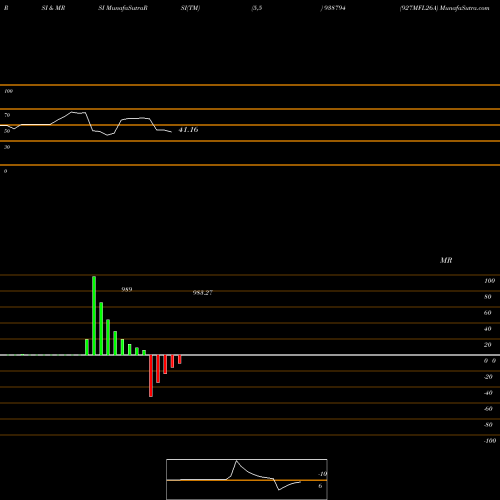Viewport: 500px width, 500px height.
Task: Click the MR indicator label
Action: pos(446,260)
